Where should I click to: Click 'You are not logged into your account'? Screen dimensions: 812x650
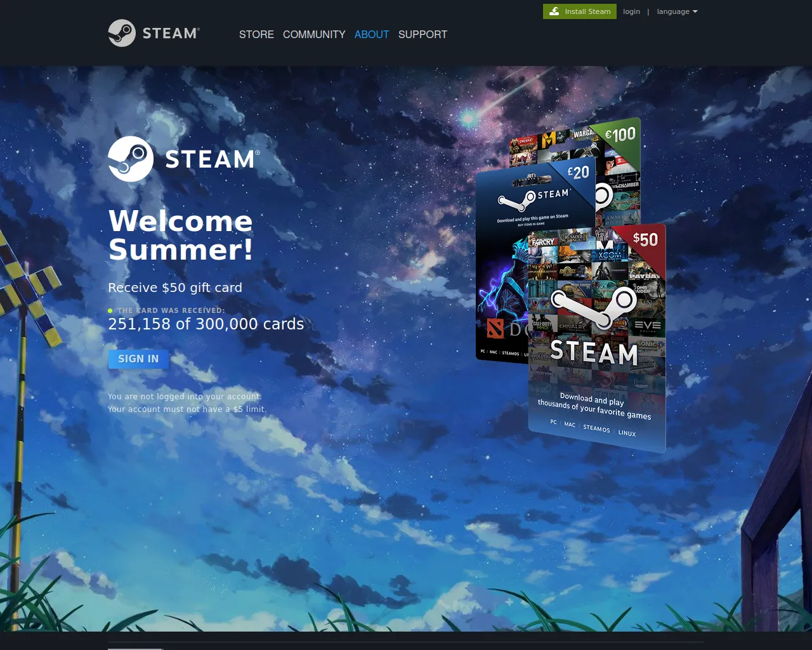pyautogui.click(x=185, y=396)
